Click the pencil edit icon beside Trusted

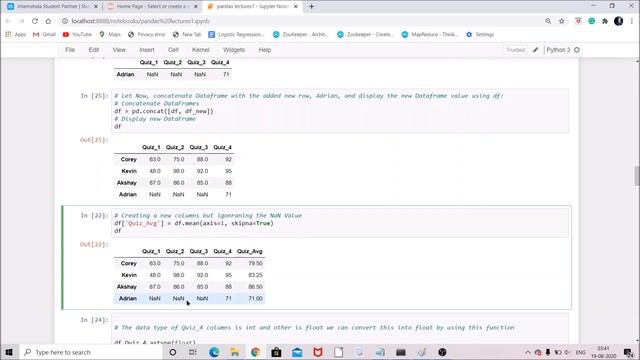pos(536,50)
